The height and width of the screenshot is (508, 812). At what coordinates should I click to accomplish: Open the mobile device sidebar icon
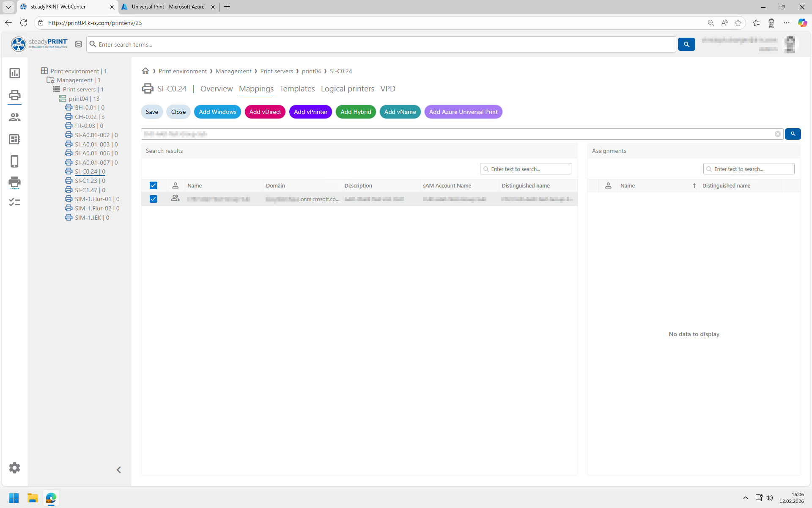tap(14, 161)
